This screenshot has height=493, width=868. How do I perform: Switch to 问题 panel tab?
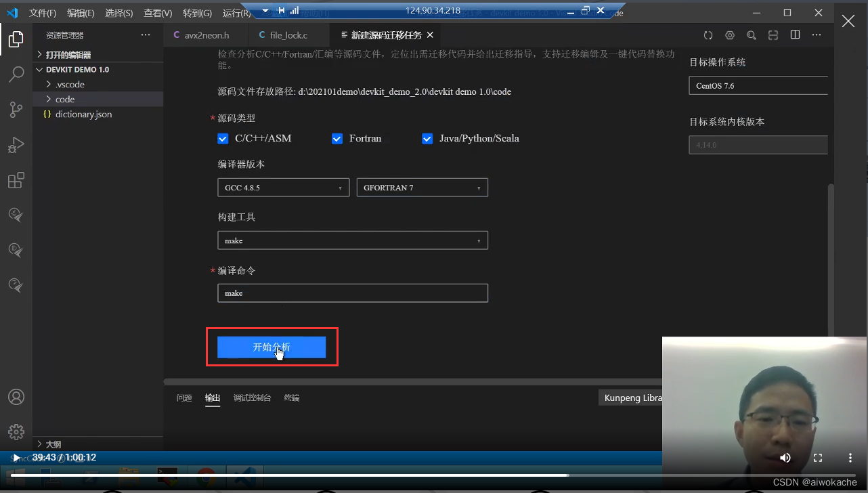184,398
